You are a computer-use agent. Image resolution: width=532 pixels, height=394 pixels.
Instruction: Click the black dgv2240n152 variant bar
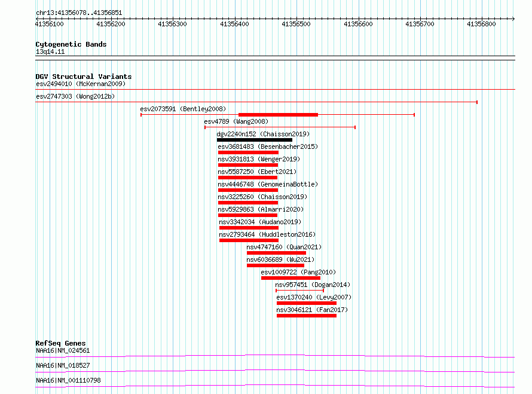point(255,140)
